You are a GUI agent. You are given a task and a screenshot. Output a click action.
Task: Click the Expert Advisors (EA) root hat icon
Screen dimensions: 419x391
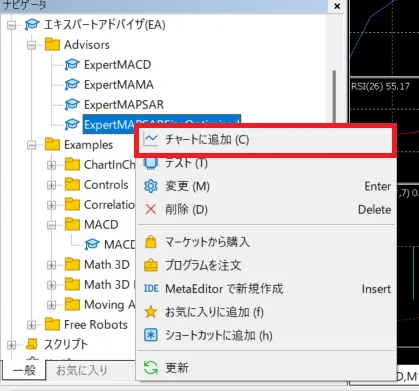click(x=32, y=25)
